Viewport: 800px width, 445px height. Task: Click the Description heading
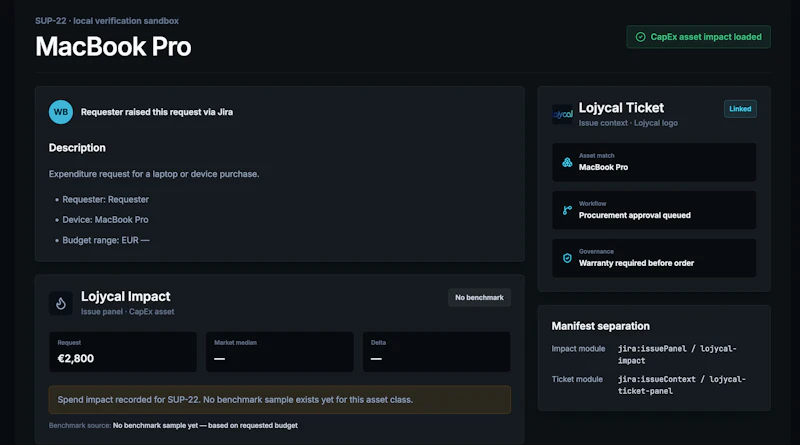point(77,148)
